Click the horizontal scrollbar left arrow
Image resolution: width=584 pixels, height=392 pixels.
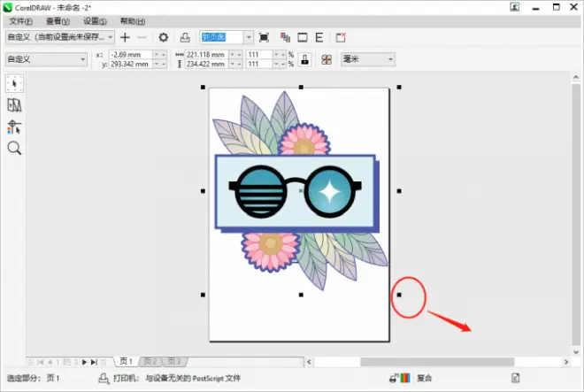[x=309, y=362]
